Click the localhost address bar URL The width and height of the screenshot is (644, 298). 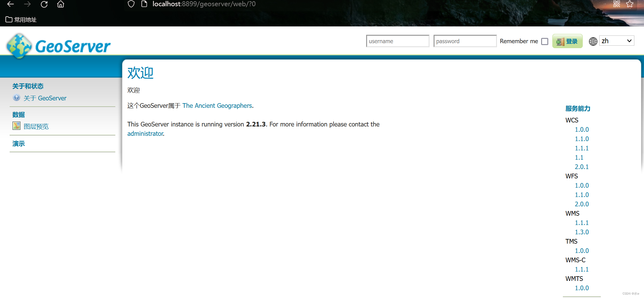click(204, 4)
